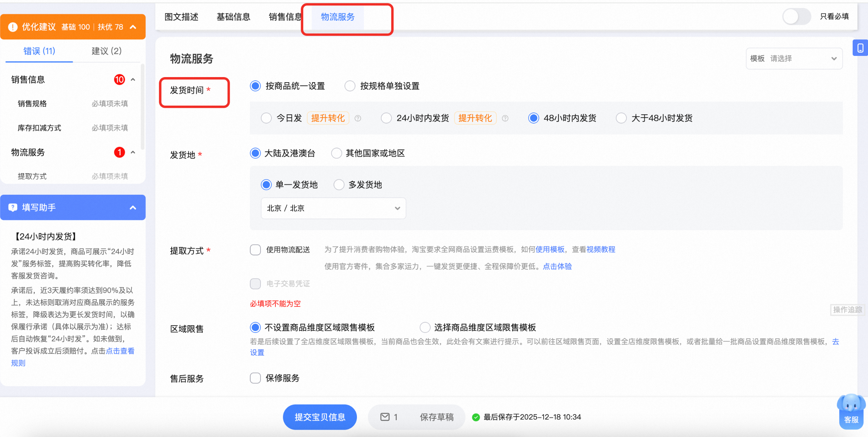Viewport: 868px width, 437px height.
Task: Select 大陆及港澳台 as shipping origin
Action: (255, 153)
